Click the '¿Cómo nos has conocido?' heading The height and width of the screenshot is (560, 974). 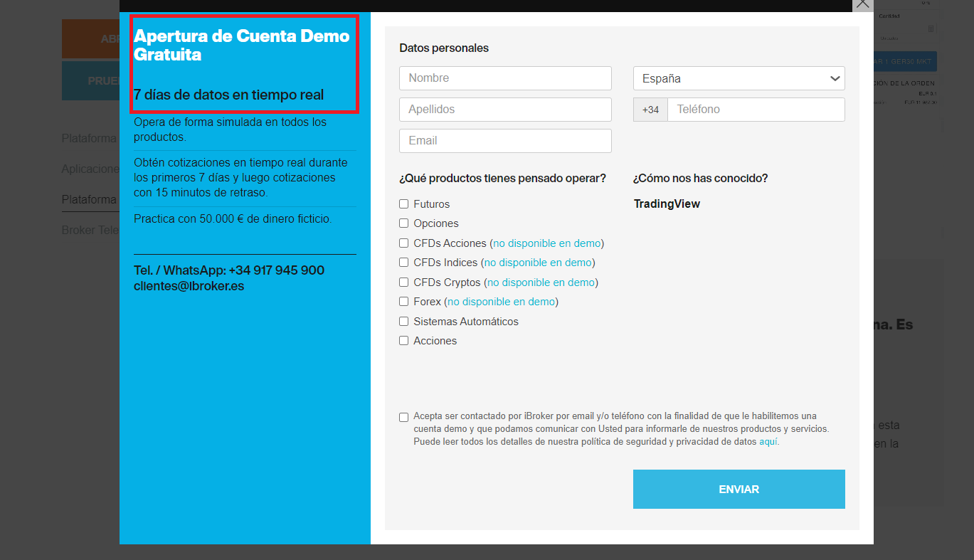700,179
